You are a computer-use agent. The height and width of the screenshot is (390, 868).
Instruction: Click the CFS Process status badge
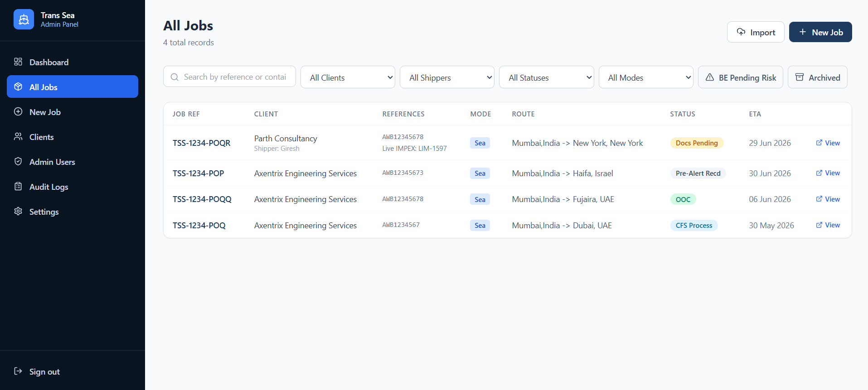click(694, 225)
